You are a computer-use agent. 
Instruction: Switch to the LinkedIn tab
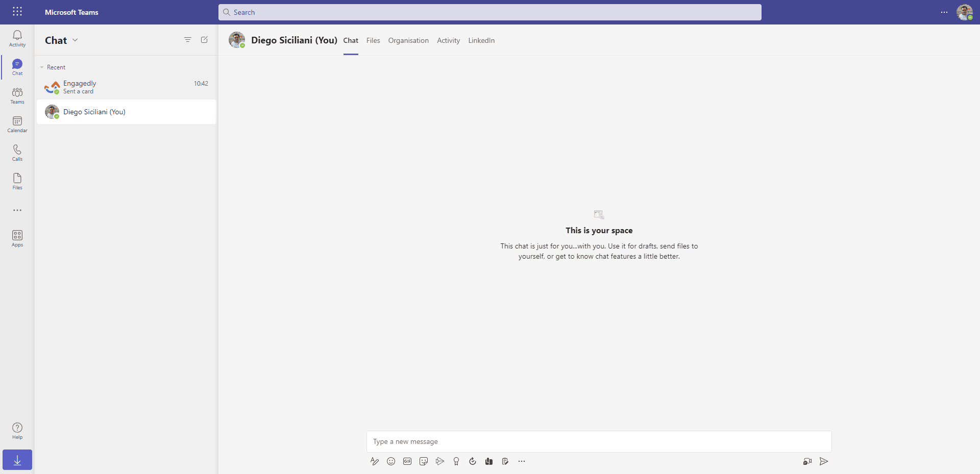pos(481,40)
